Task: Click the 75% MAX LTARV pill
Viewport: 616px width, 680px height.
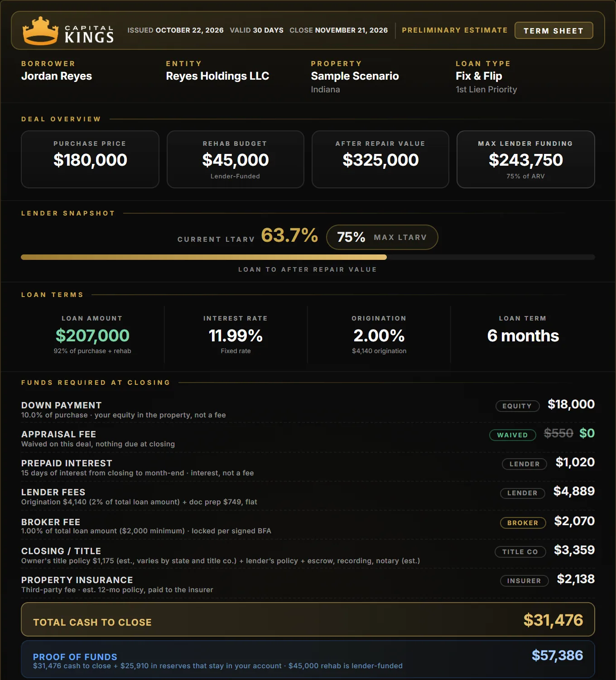Action: [382, 237]
